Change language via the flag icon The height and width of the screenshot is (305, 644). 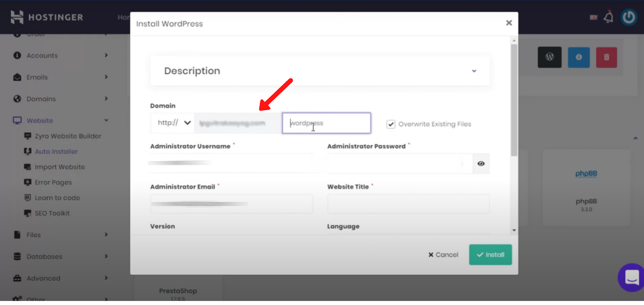[x=594, y=17]
